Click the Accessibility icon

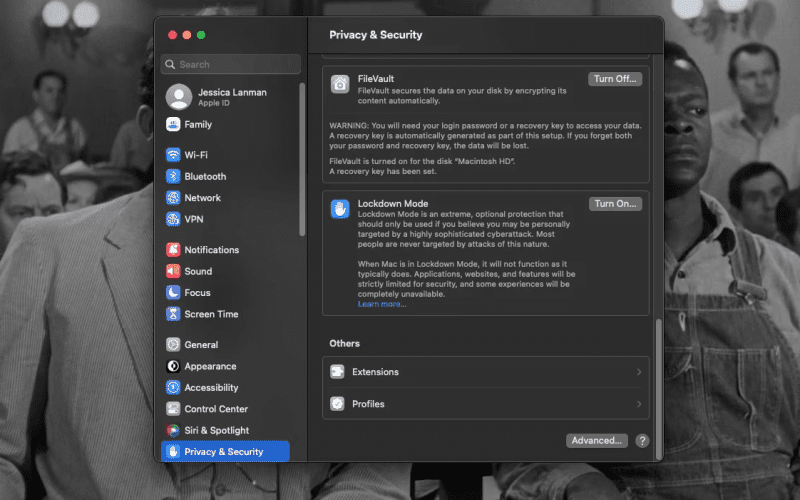click(173, 387)
